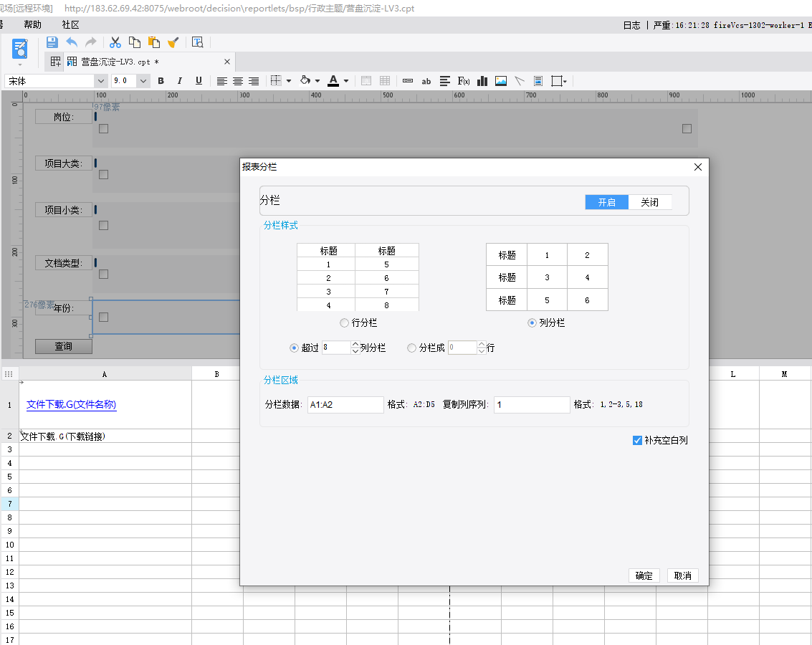Insert an image into the cell
812x645 pixels.
click(x=501, y=81)
